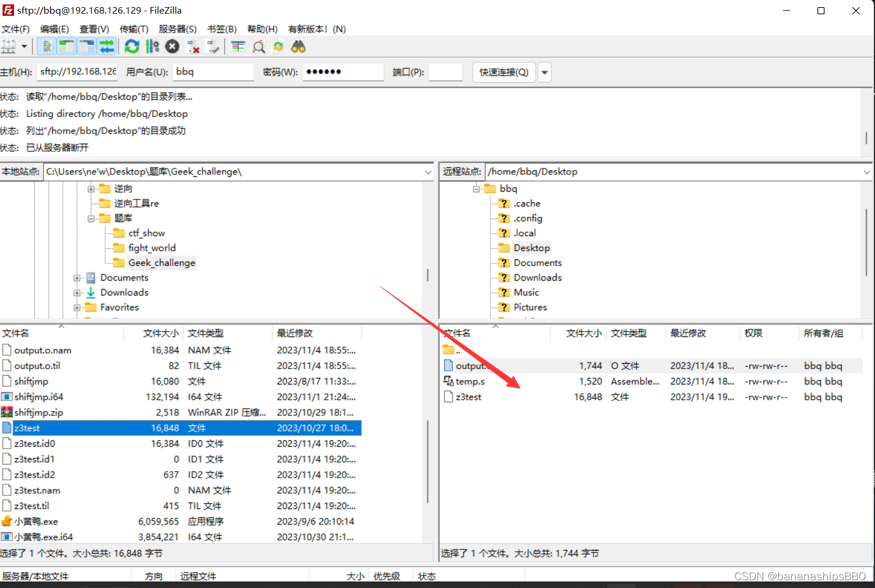Open the 有新版本!(N) menu

coord(317,29)
